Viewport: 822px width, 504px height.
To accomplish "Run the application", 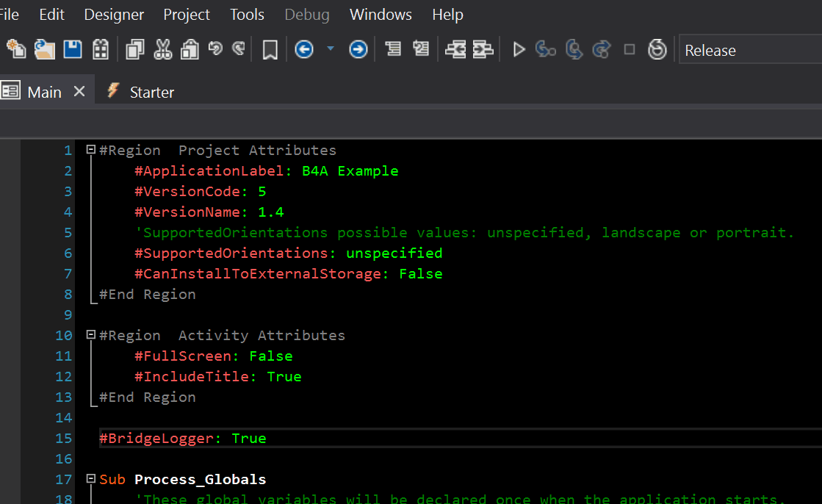I will click(519, 48).
